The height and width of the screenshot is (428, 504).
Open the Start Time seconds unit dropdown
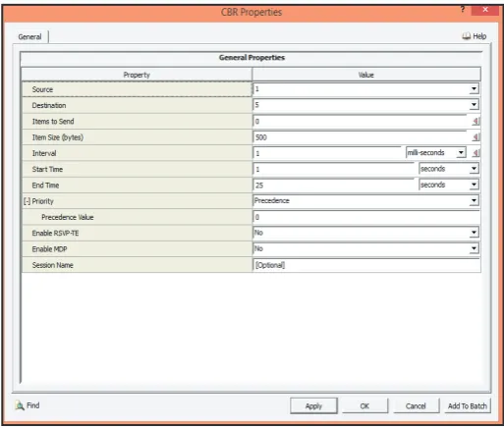tap(474, 169)
